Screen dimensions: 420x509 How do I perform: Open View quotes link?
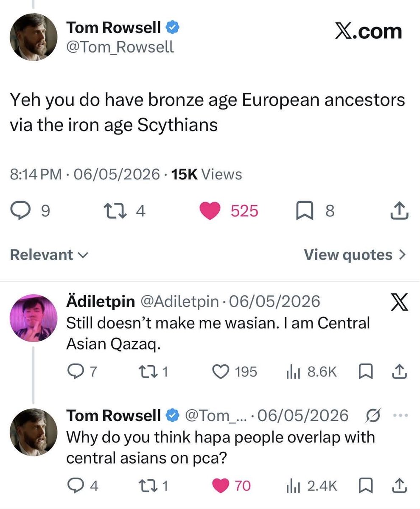click(356, 255)
